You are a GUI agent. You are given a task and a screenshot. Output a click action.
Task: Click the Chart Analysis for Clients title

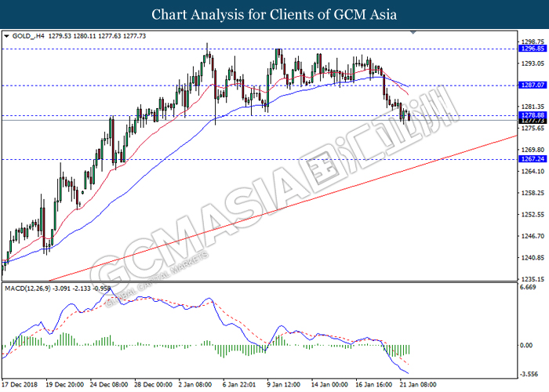tap(274, 14)
